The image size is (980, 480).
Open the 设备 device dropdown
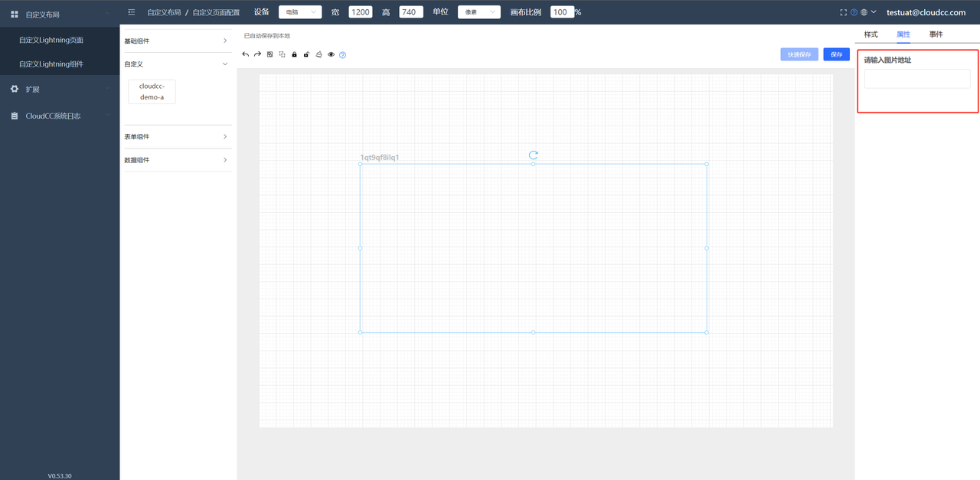300,12
